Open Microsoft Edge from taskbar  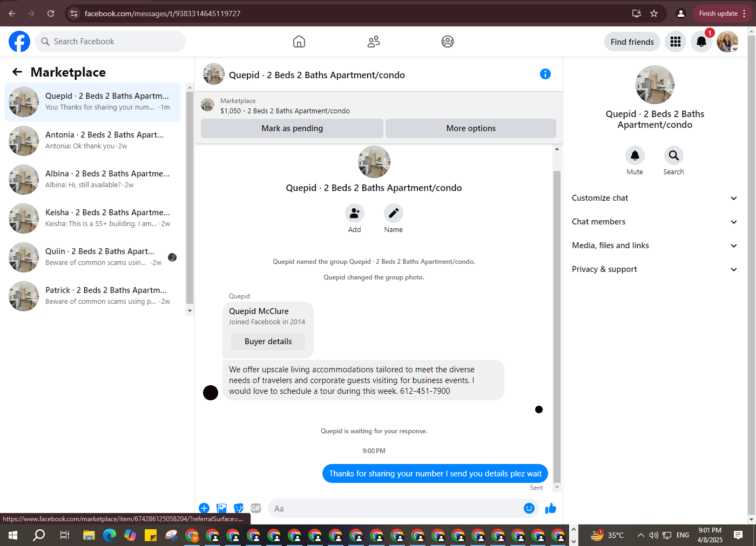click(x=110, y=535)
